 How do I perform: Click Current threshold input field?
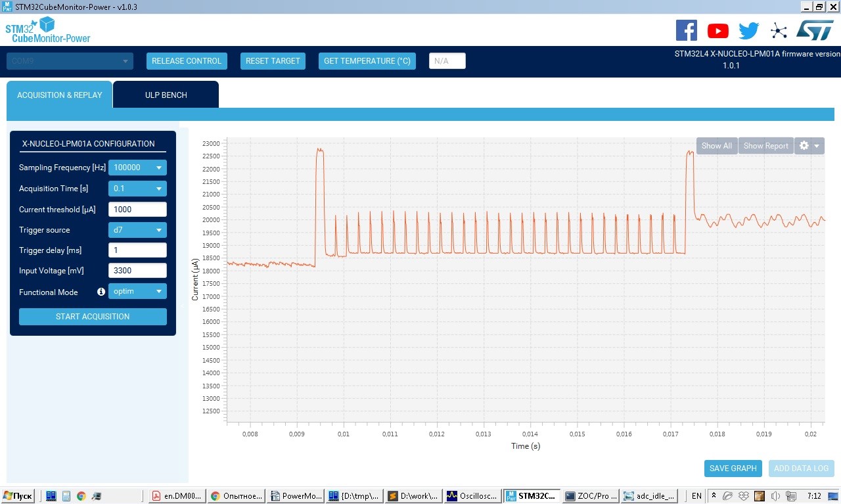[x=137, y=210]
